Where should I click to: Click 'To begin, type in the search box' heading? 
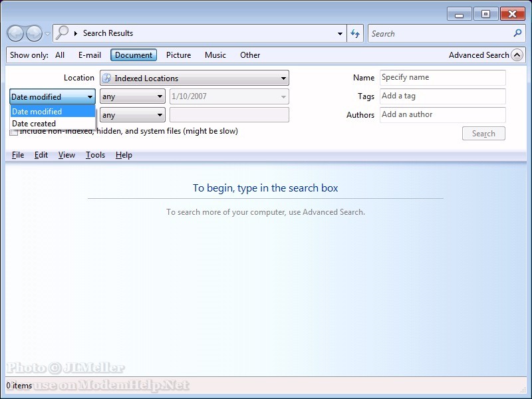(265, 188)
